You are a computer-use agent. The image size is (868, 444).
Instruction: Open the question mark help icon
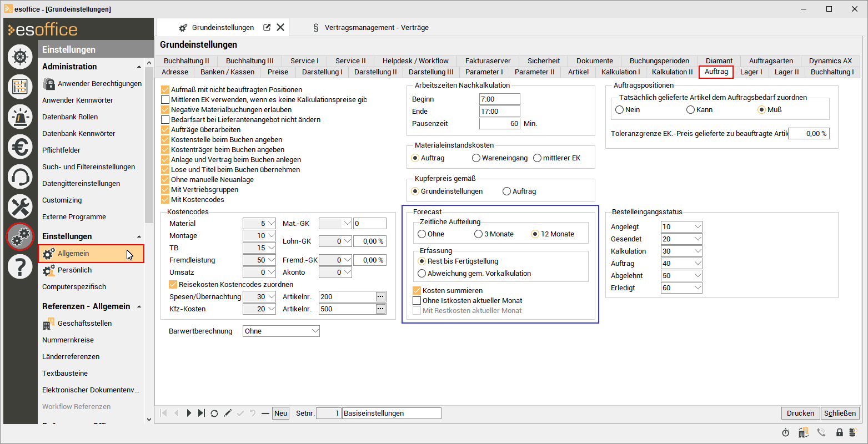[20, 267]
